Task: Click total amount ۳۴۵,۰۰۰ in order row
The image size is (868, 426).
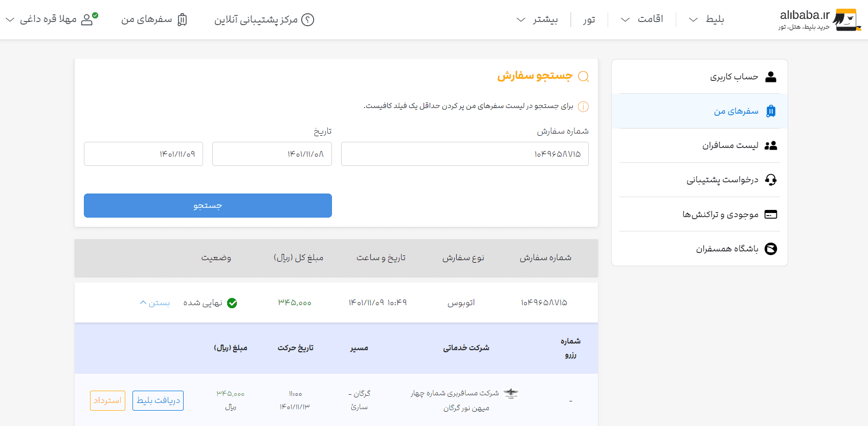Action: [x=295, y=303]
